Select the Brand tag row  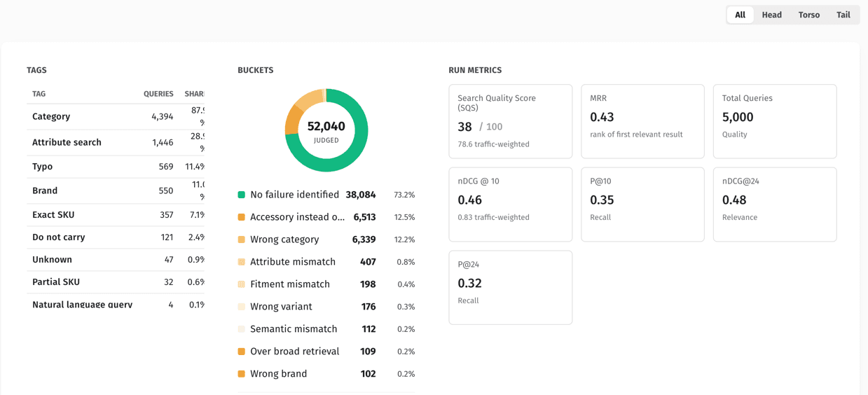pos(116,190)
